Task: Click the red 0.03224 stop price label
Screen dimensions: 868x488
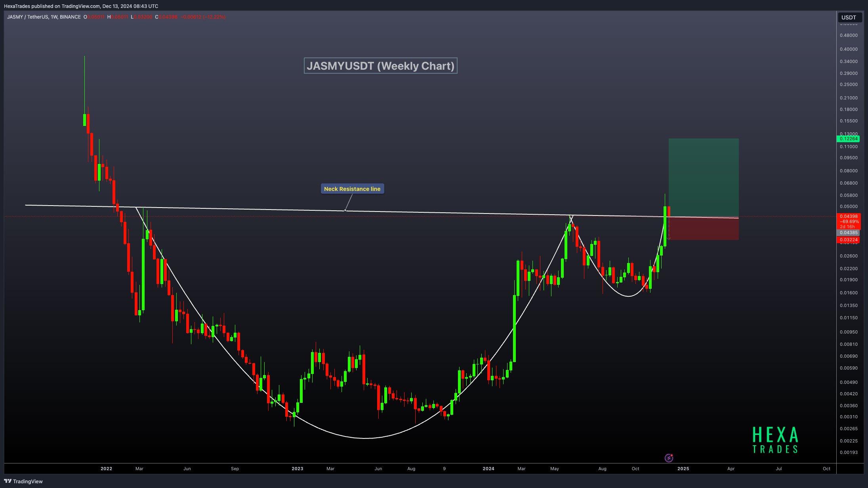Action: pos(848,240)
